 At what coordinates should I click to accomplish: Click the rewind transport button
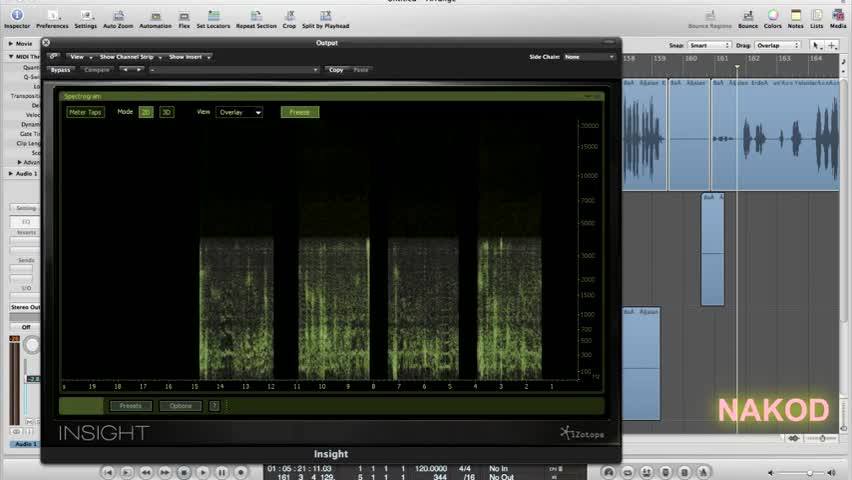[146, 472]
